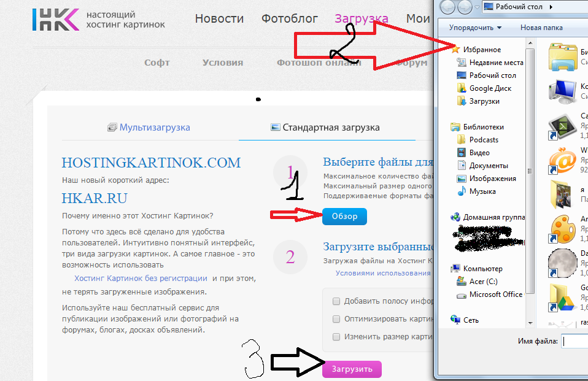Select the green film-strip shortcut in file list
The image size is (588, 381).
pos(562,126)
